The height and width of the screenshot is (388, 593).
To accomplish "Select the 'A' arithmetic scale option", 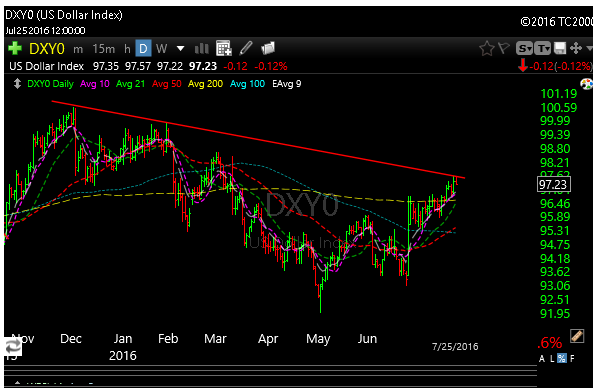I will click(542, 358).
